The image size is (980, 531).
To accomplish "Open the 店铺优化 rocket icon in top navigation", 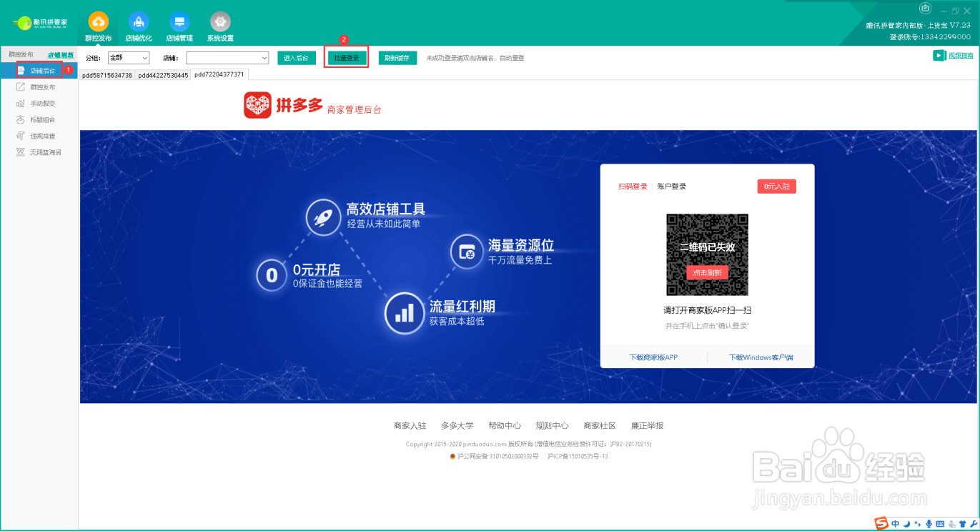I will pyautogui.click(x=139, y=21).
